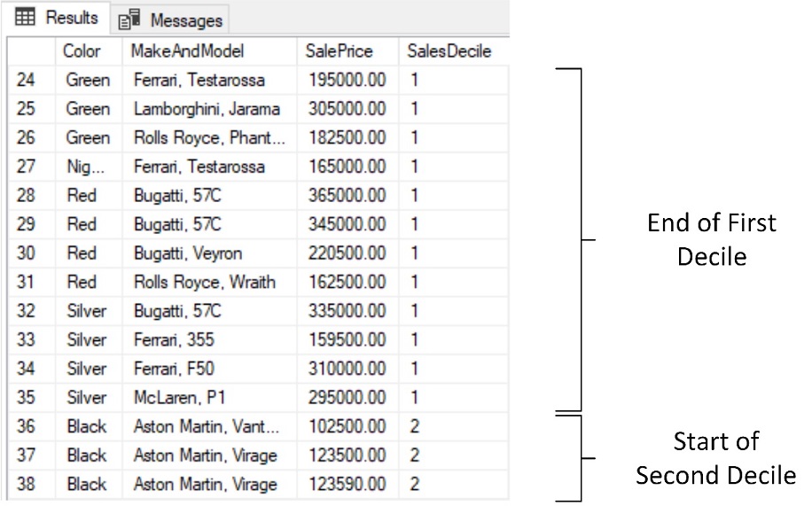Click the Lamborghini, Jarama cell
Screen dimensions: 812x506
tap(207, 109)
